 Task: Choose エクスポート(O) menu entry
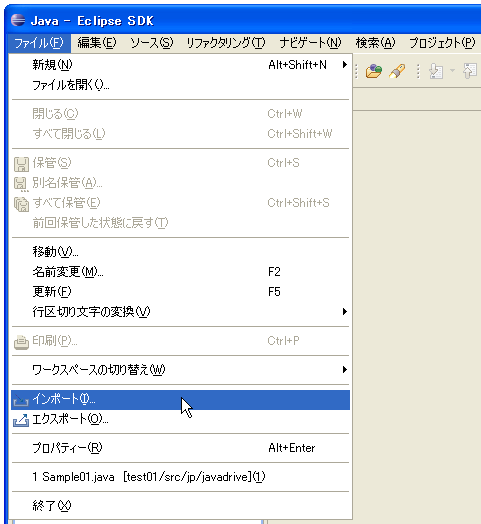click(x=181, y=419)
